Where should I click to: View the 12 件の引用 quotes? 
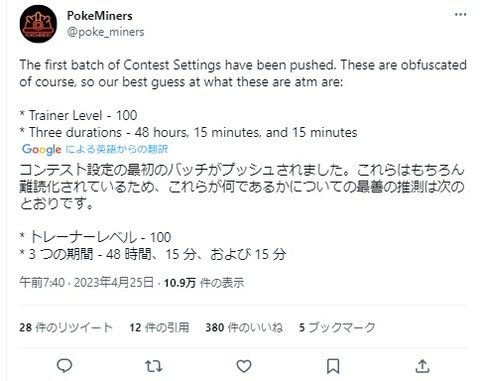click(x=159, y=327)
